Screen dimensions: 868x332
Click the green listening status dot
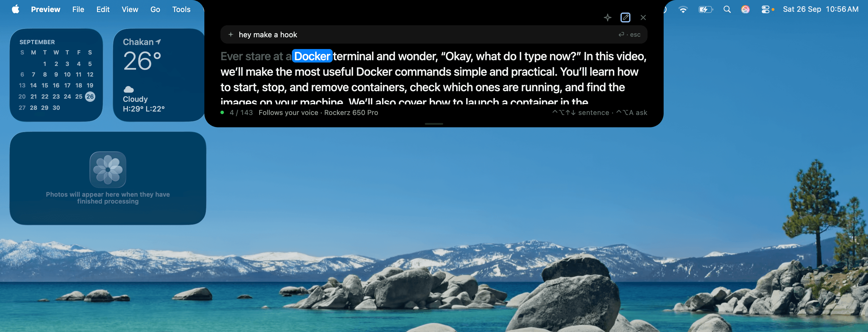222,112
